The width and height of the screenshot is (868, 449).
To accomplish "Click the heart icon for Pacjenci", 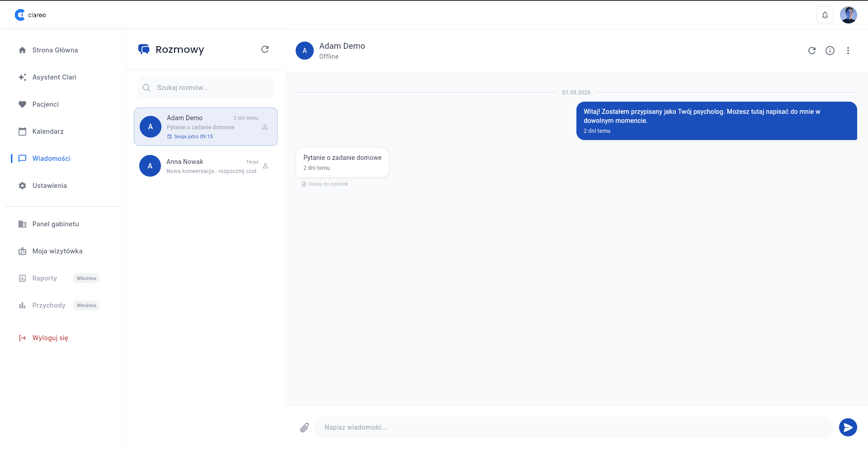I will pyautogui.click(x=22, y=104).
